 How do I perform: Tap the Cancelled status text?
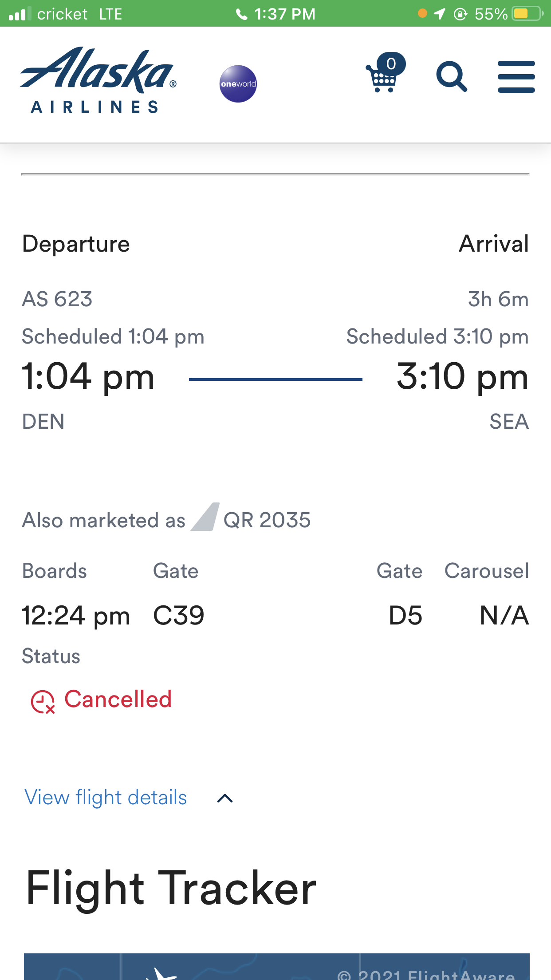coord(118,699)
